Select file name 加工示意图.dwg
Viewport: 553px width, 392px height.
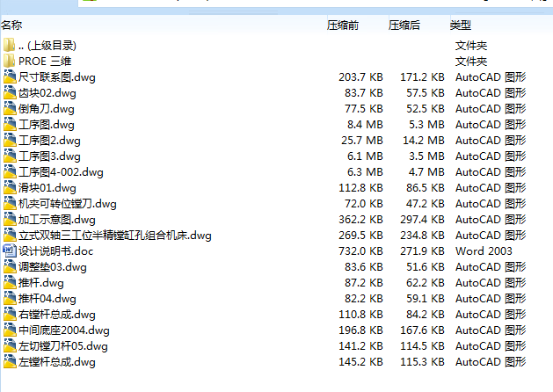tap(57, 220)
